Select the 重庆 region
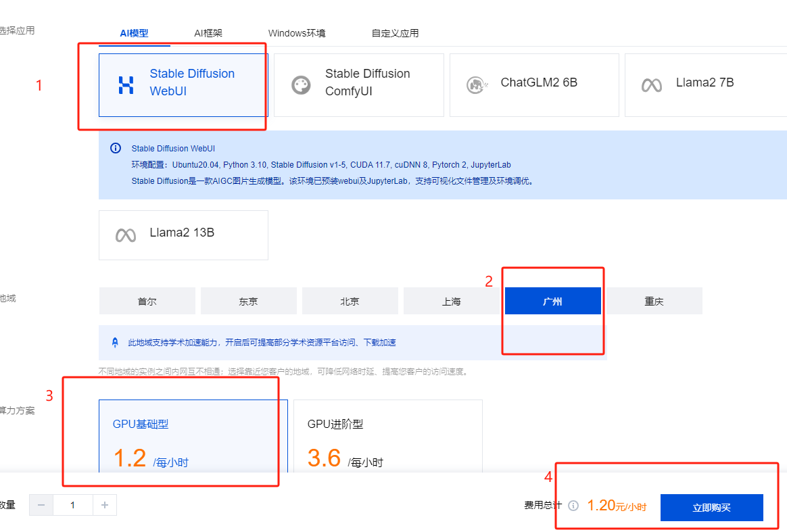Viewport: 787px width, 532px height. coord(654,301)
